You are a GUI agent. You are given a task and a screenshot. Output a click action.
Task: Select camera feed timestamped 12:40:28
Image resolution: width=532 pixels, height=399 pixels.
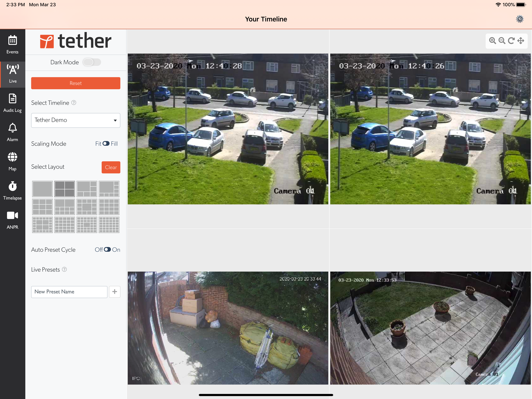[x=228, y=129]
